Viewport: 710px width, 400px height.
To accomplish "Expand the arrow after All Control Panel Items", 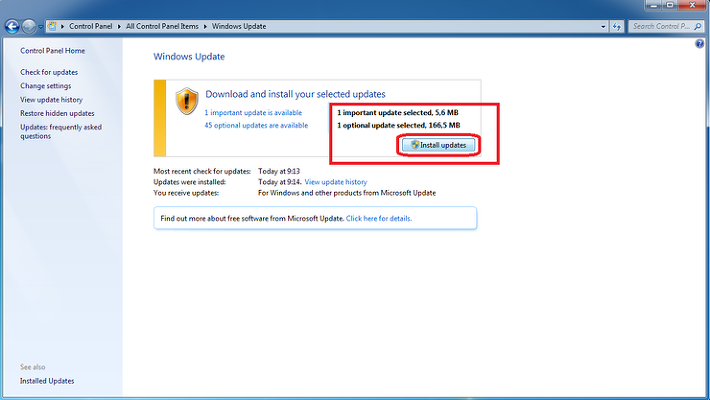I will 205,26.
